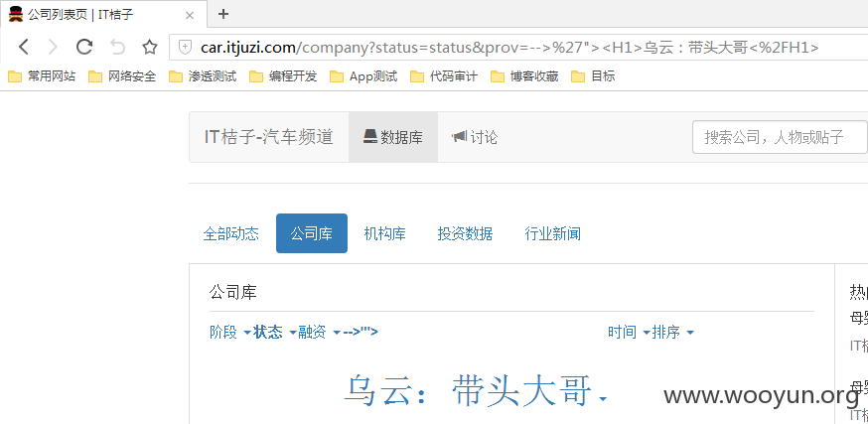The image size is (868, 424).
Task: Expand the 融资 filter dropdown
Action: (319, 332)
